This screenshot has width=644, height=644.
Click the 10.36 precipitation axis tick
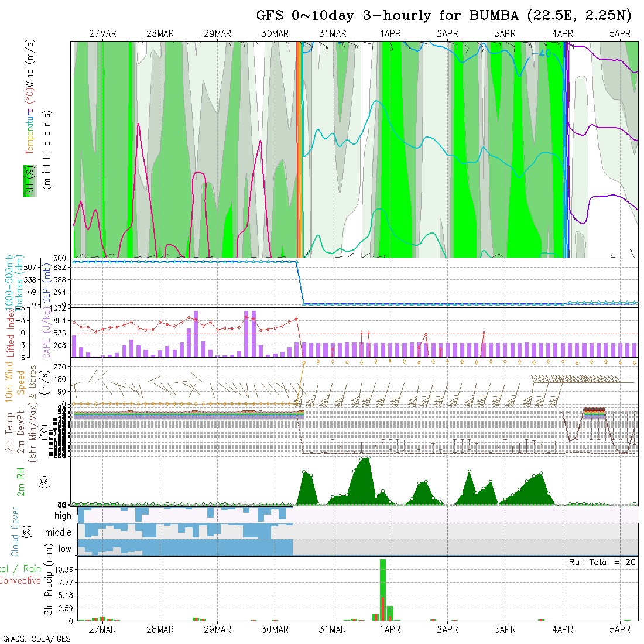click(x=63, y=570)
